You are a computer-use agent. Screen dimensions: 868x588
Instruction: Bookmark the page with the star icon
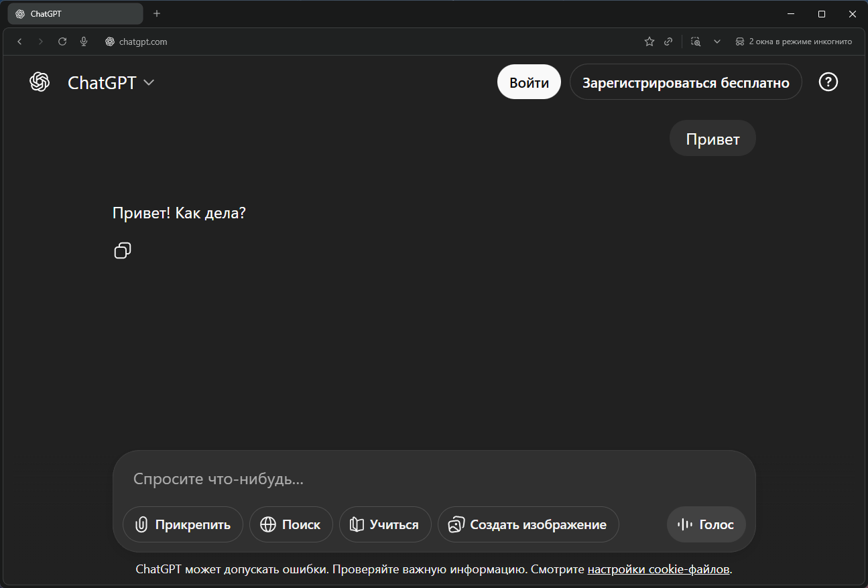[649, 42]
